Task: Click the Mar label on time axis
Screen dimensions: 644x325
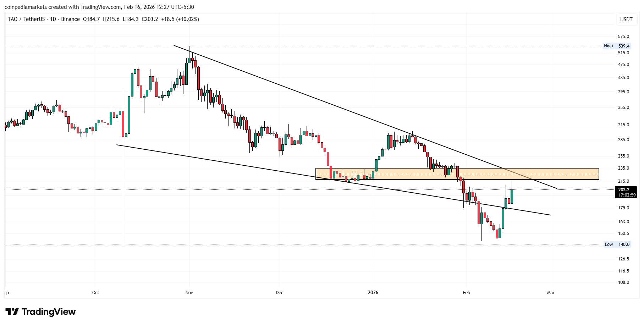Action: pos(551,293)
